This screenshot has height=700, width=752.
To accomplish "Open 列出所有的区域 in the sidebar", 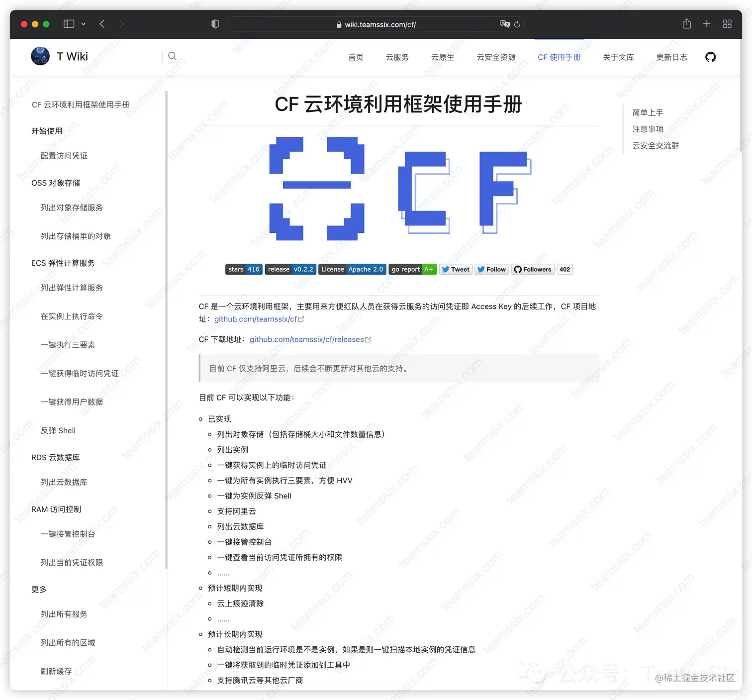I will 68,643.
